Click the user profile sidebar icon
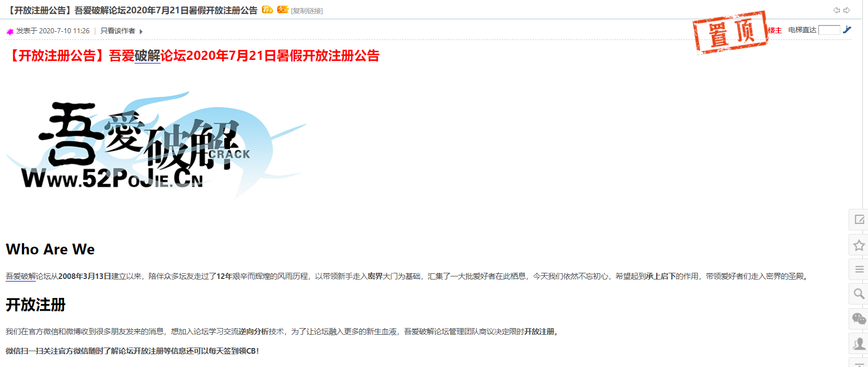The height and width of the screenshot is (367, 868). point(859,343)
